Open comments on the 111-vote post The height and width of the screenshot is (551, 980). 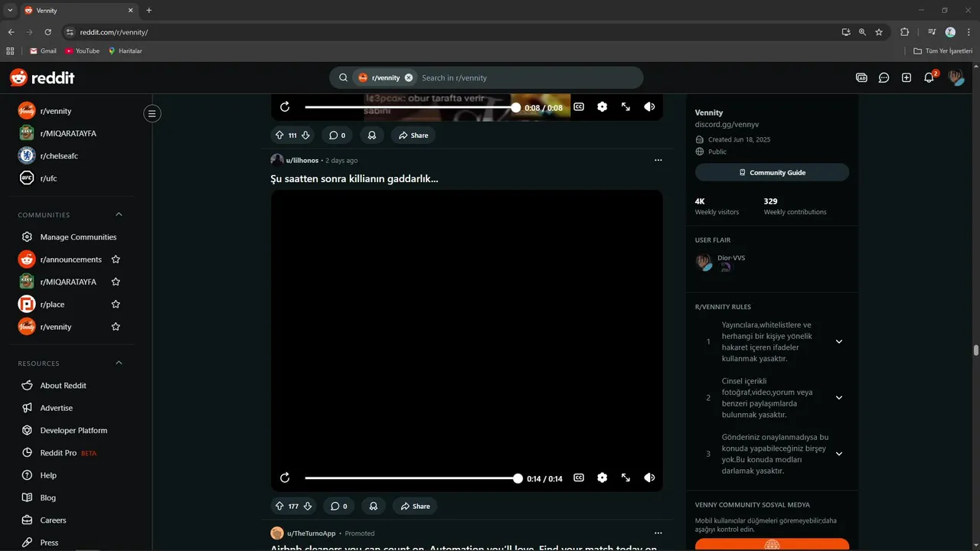(x=337, y=135)
